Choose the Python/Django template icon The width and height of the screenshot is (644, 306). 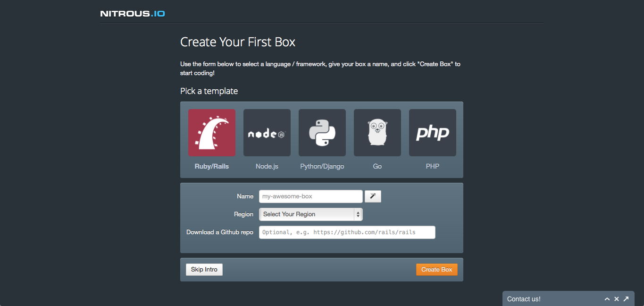pos(322,133)
